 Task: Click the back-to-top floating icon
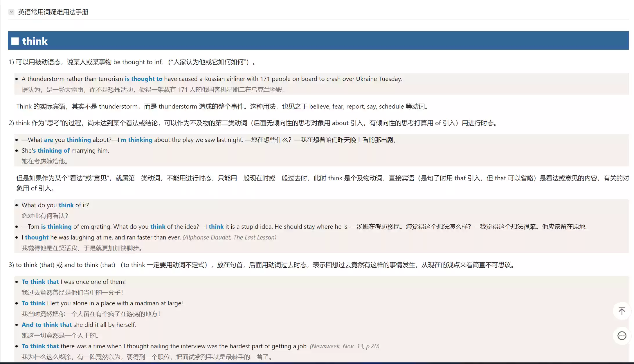(x=622, y=311)
